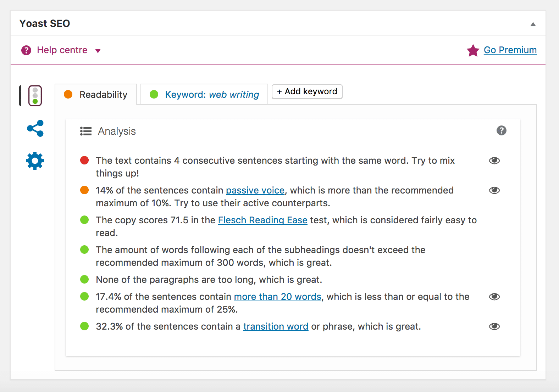Open the social share settings icon
The height and width of the screenshot is (392, 559).
pyautogui.click(x=35, y=128)
